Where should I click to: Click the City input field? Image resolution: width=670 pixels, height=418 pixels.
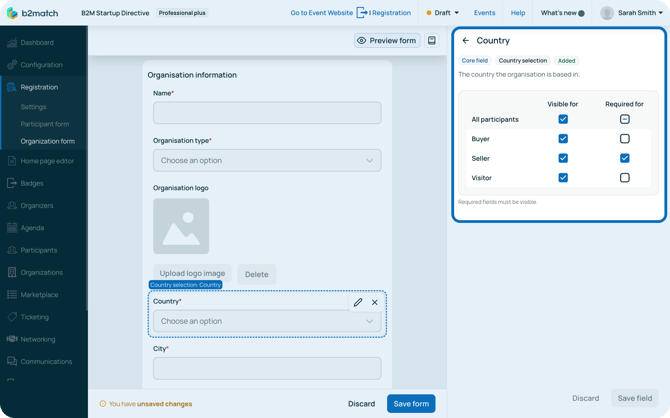tap(267, 368)
